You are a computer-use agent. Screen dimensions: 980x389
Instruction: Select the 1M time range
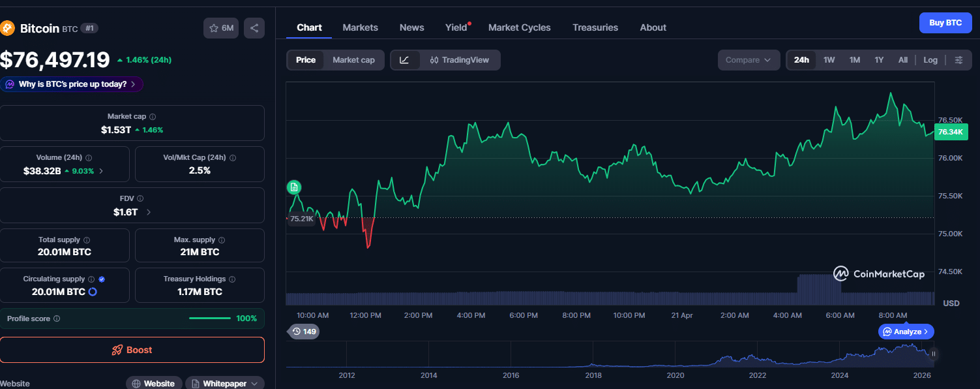point(854,60)
